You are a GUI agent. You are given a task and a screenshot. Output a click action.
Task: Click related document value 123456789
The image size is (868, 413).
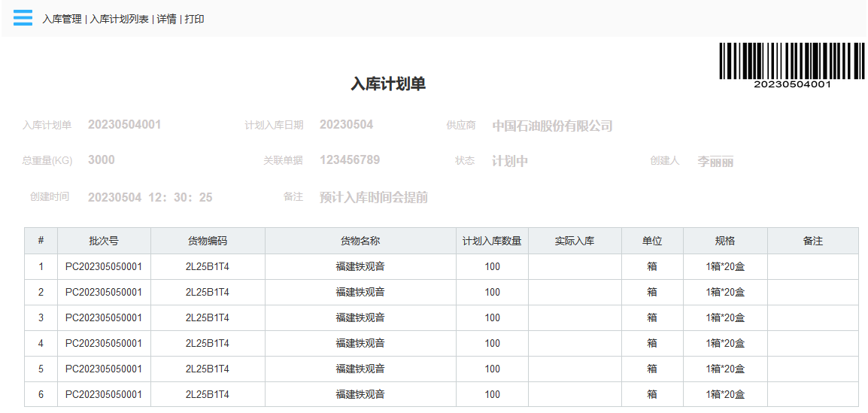350,160
